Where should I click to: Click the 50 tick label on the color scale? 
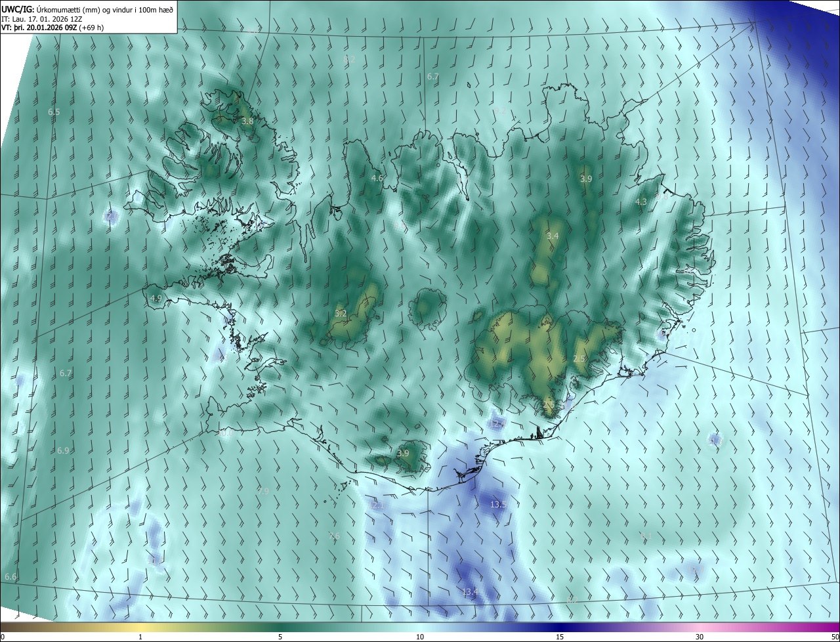click(835, 637)
